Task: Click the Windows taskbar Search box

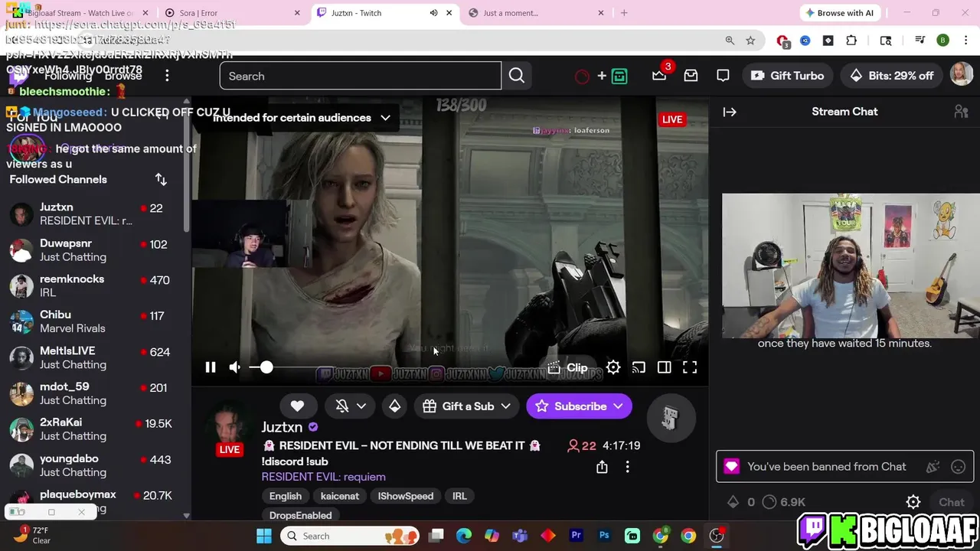Action: coord(349,536)
